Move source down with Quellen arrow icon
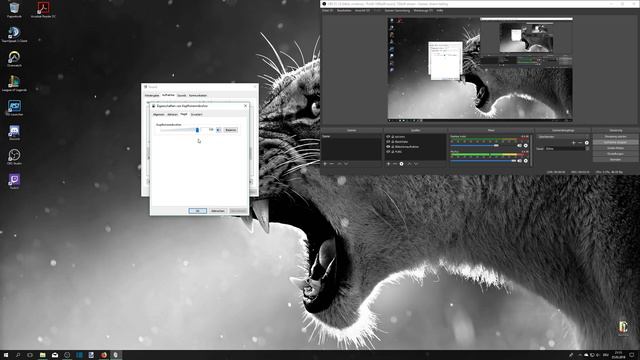 tap(416, 164)
